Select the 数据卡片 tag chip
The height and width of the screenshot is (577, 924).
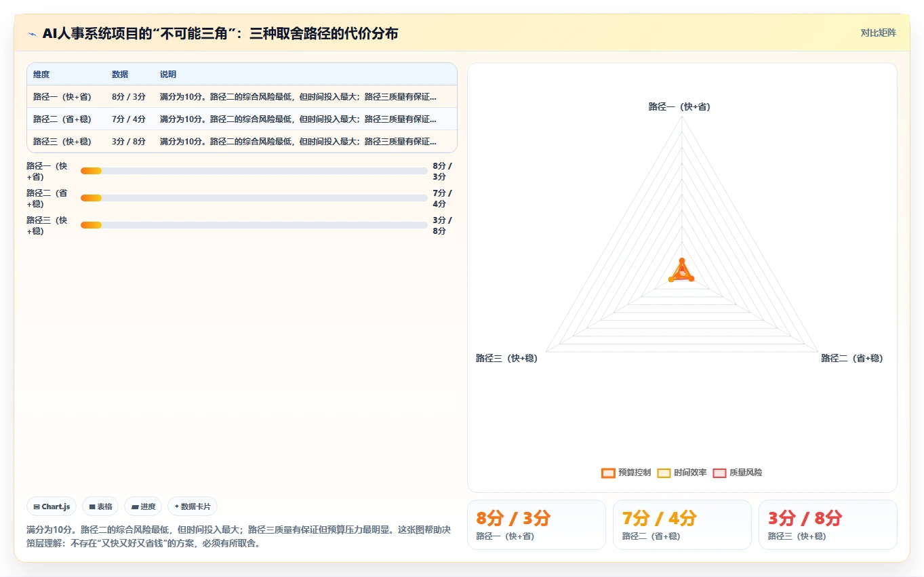coord(193,506)
